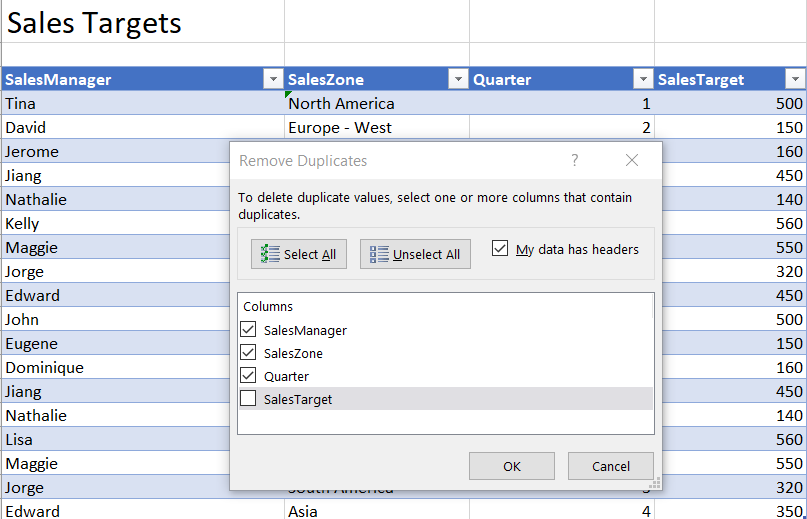
Task: Click the dialog resize grip corner
Action: (x=655, y=483)
